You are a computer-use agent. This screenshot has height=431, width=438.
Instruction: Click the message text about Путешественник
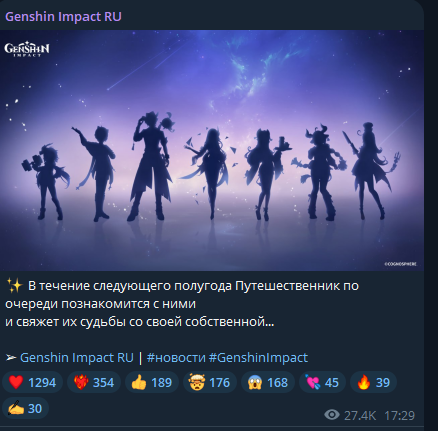point(182,304)
